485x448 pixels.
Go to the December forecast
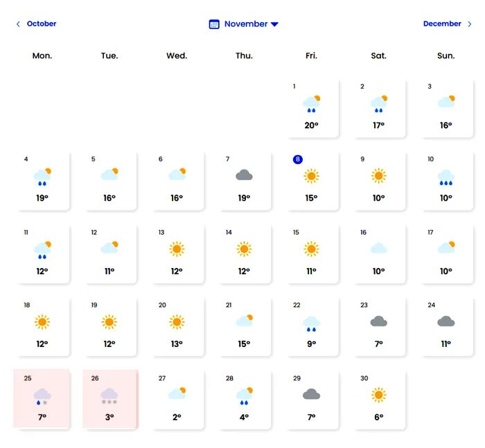442,24
